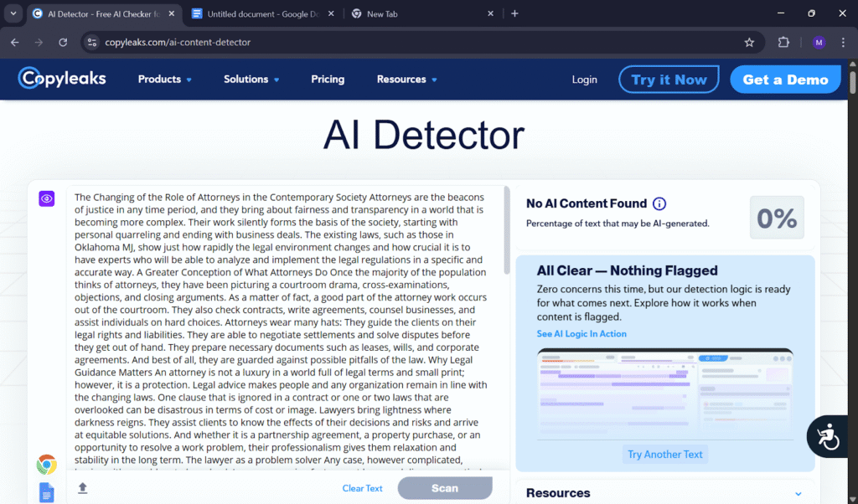Open the Pricing menu item
Viewport: 858px width, 504px height.
(328, 80)
